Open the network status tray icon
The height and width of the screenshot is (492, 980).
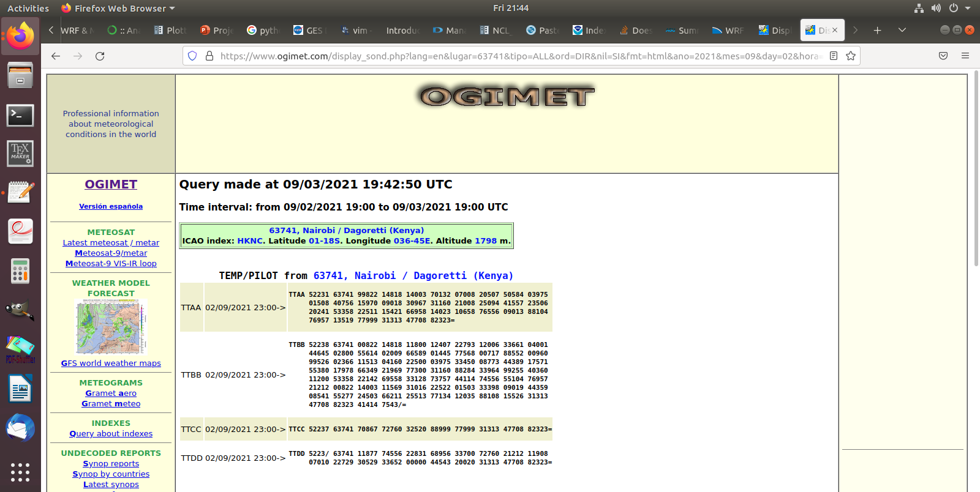[919, 8]
